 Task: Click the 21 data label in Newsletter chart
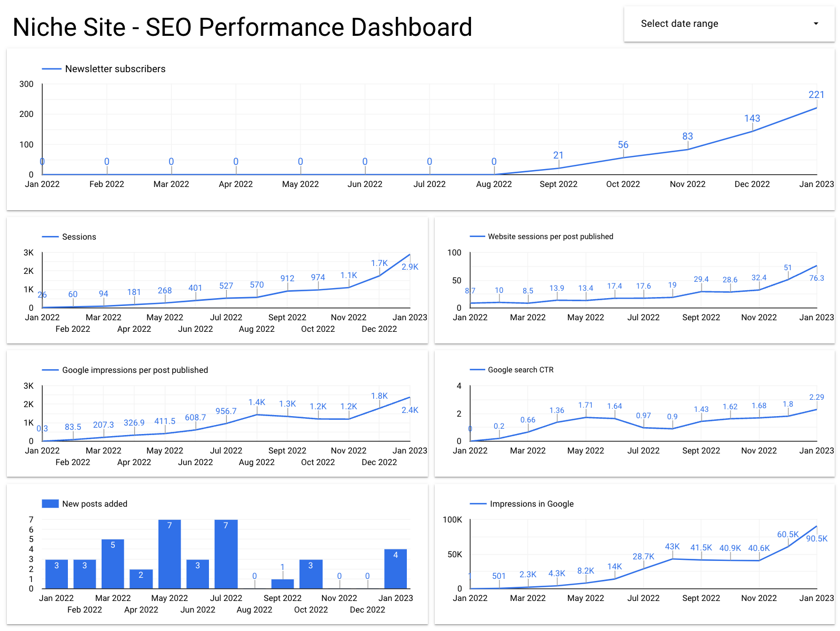(x=558, y=155)
